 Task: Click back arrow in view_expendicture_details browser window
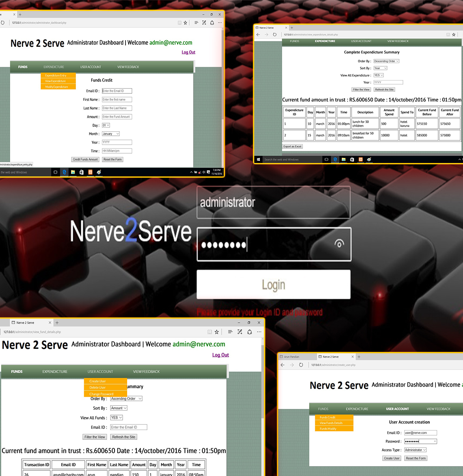(258, 35)
